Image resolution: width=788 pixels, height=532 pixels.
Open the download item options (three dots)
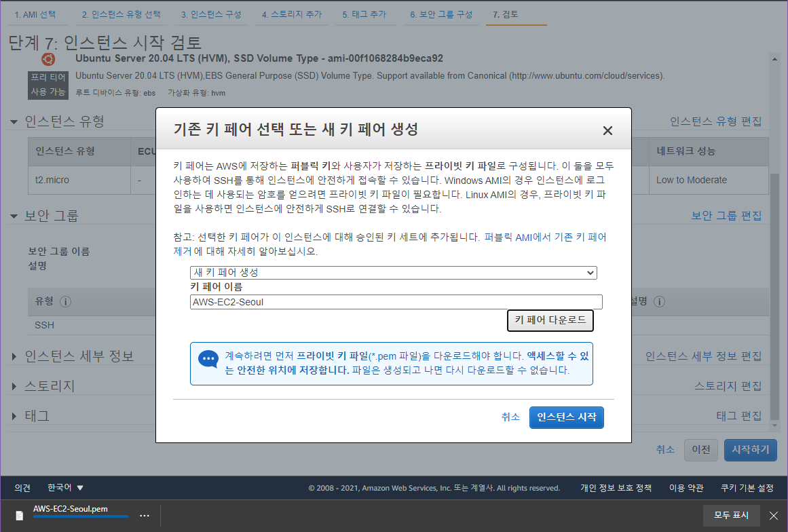(x=145, y=516)
